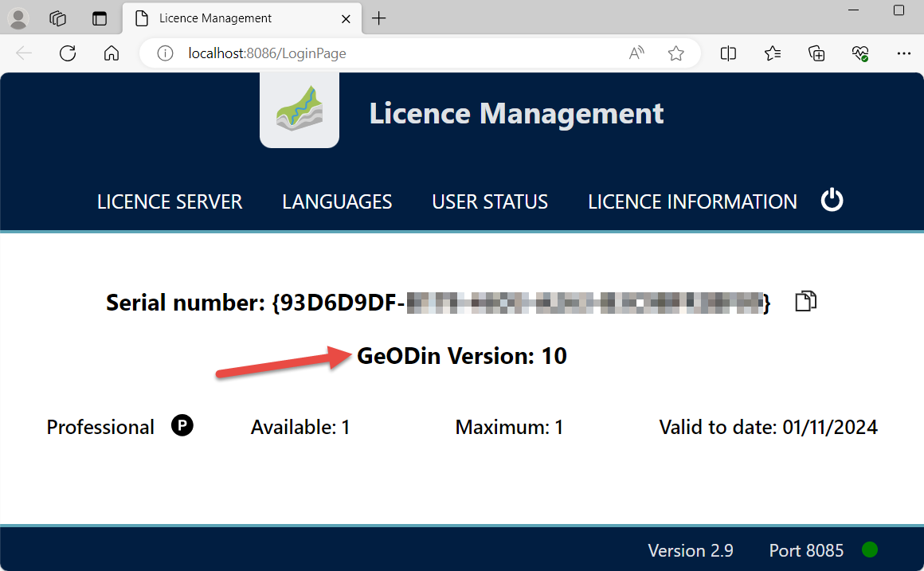
Task: Open Read aloud in the address bar
Action: 636,53
